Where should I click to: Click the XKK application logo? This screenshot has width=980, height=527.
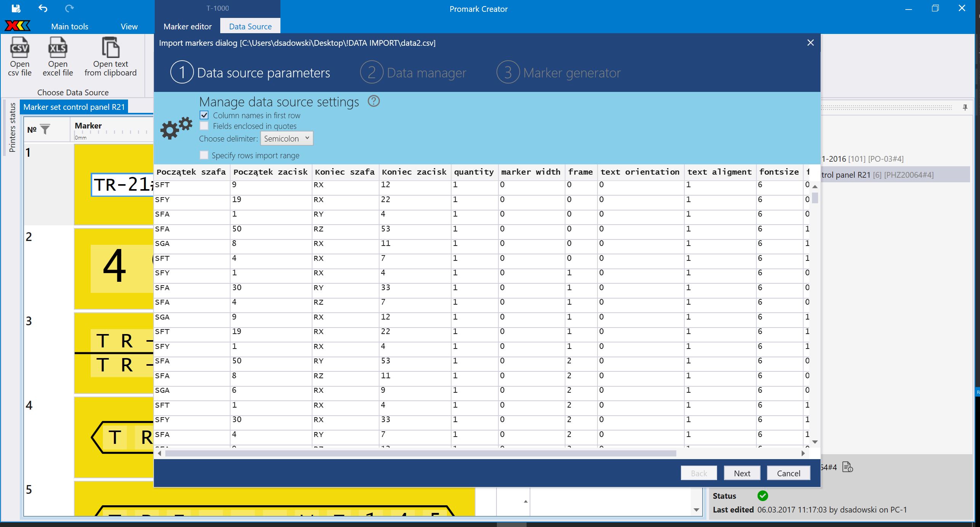pyautogui.click(x=18, y=26)
